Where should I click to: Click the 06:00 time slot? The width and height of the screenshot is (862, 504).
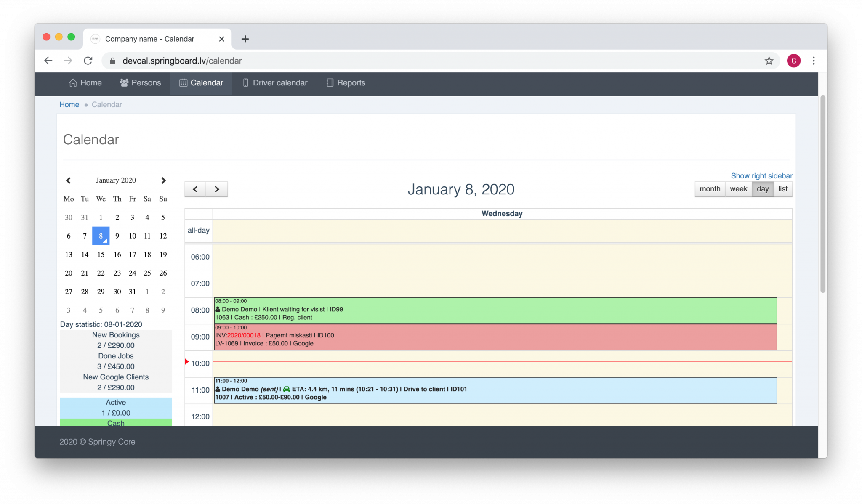pyautogui.click(x=502, y=257)
